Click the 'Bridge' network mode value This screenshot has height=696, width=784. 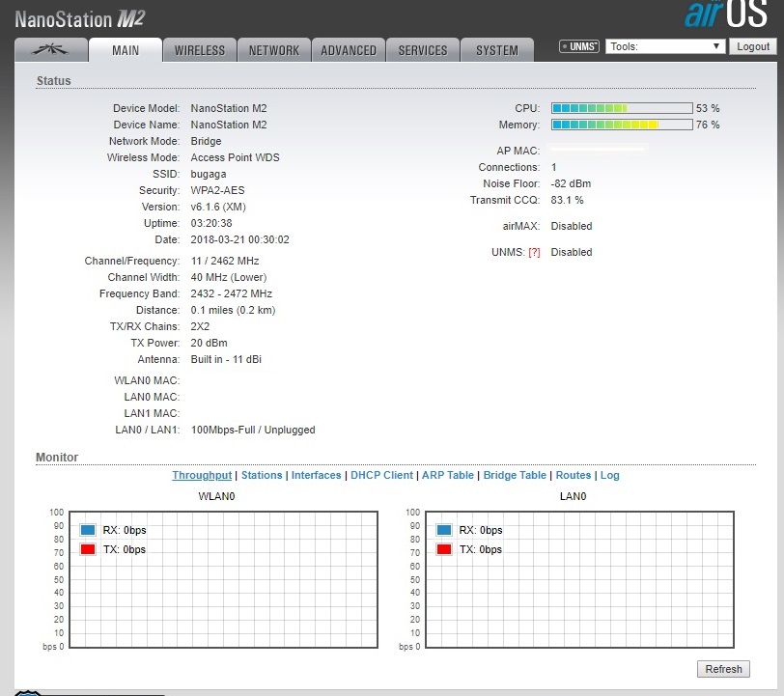[x=206, y=142]
